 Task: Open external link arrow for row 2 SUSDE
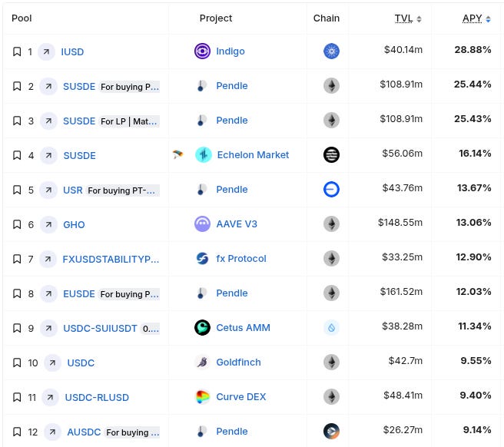pyautogui.click(x=48, y=86)
